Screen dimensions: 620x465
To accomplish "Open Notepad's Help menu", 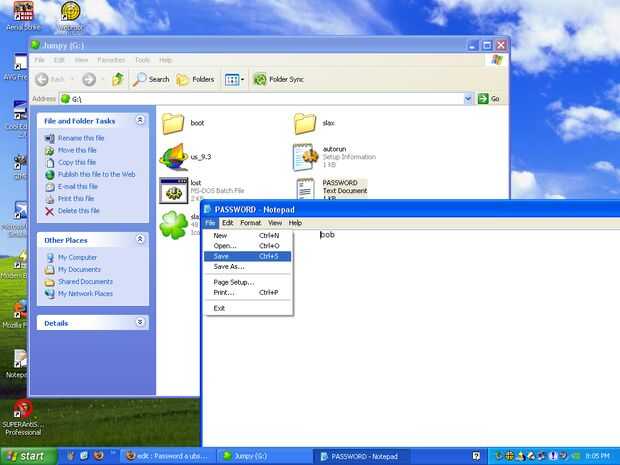I will (x=295, y=223).
